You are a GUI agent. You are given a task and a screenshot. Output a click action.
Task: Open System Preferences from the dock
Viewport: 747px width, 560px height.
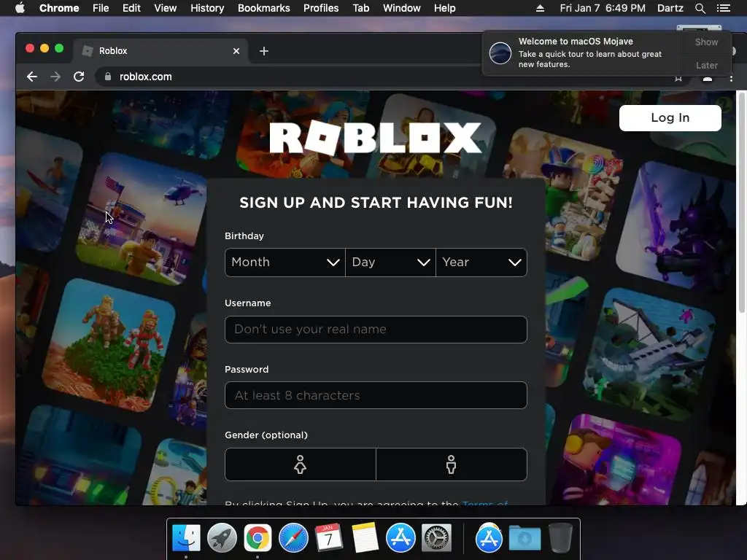[x=436, y=538]
